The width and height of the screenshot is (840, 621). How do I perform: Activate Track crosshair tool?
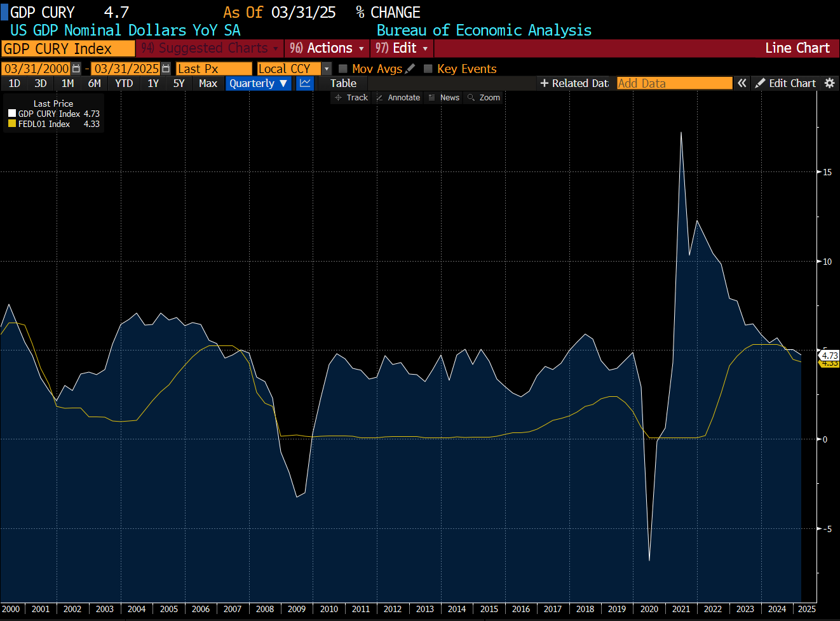click(x=351, y=97)
